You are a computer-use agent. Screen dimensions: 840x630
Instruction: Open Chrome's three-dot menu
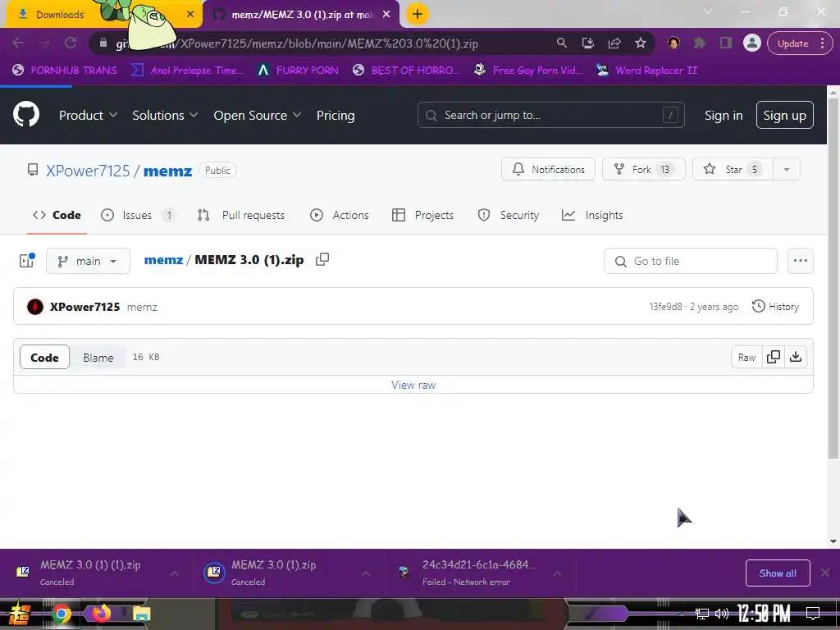pyautogui.click(x=822, y=43)
